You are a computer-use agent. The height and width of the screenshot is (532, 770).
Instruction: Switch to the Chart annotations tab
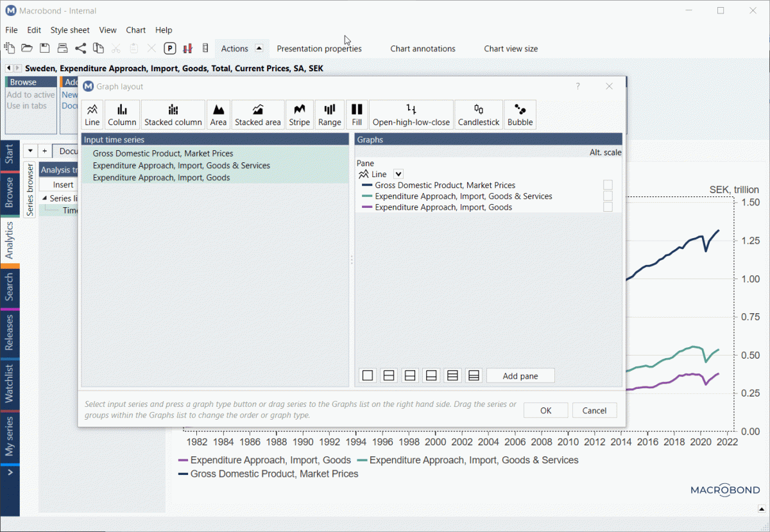point(423,49)
